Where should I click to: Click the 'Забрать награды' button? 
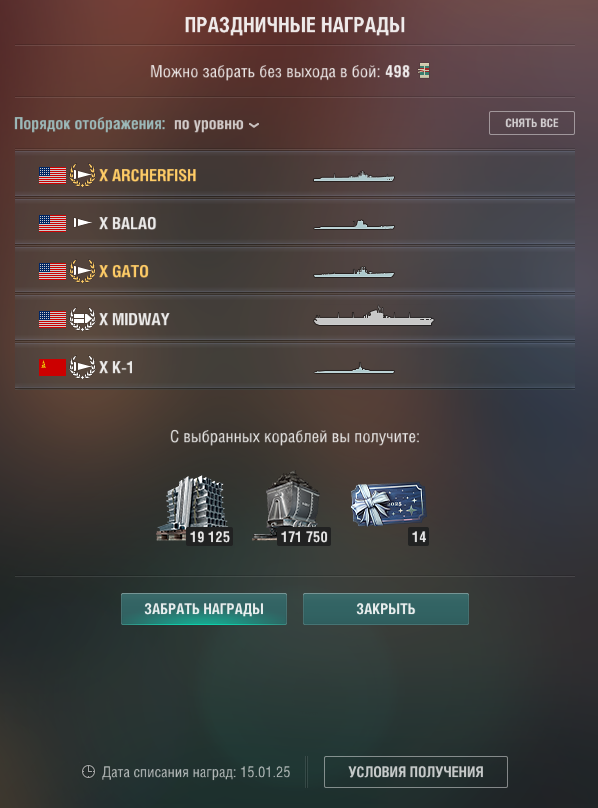click(204, 609)
